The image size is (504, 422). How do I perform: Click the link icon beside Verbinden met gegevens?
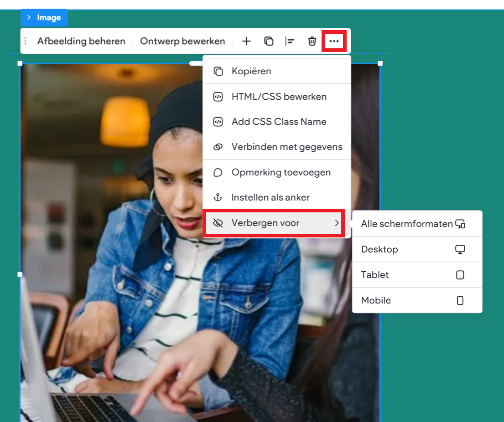click(218, 147)
